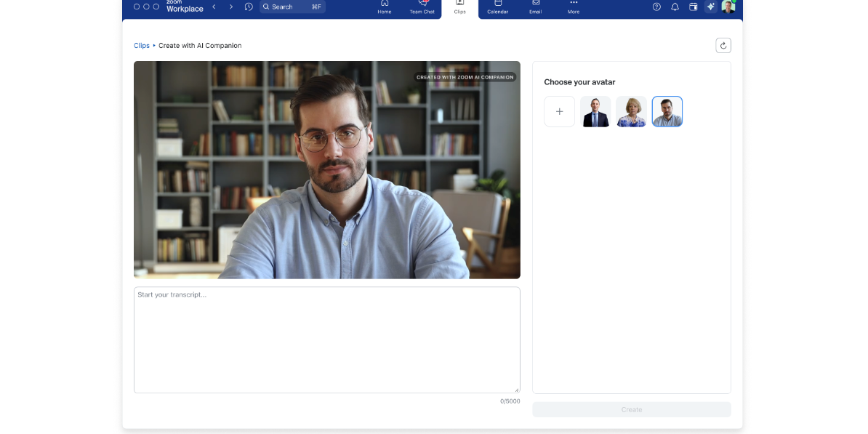This screenshot has height=434, width=868.
Task: Add a new avatar with plus
Action: (559, 111)
